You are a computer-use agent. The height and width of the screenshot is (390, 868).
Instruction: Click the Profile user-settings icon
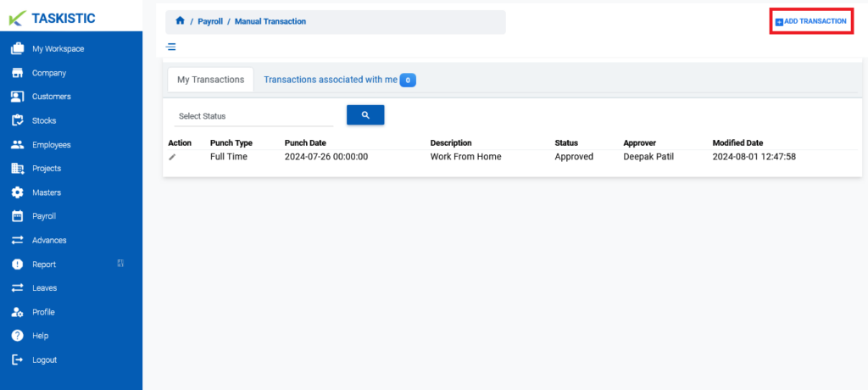18,312
